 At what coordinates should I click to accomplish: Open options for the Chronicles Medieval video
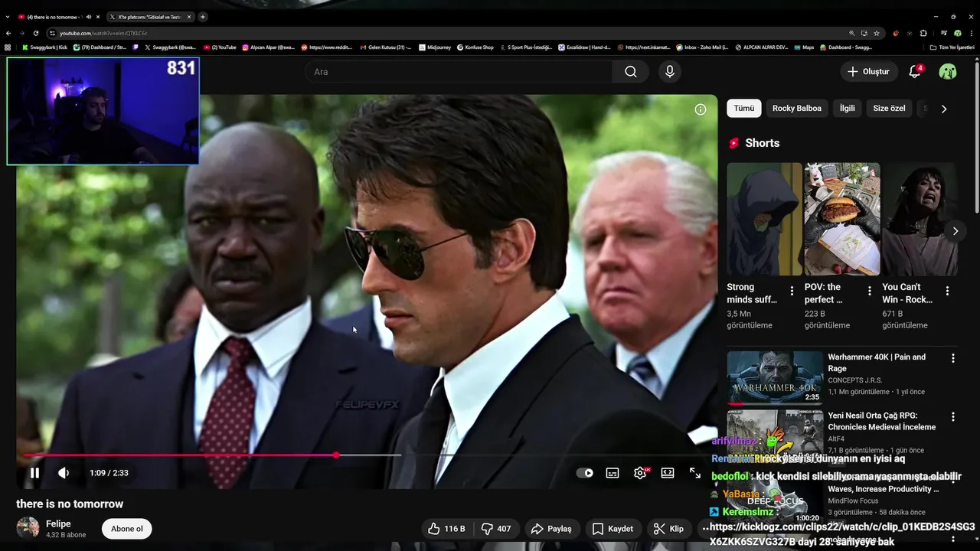953,417
